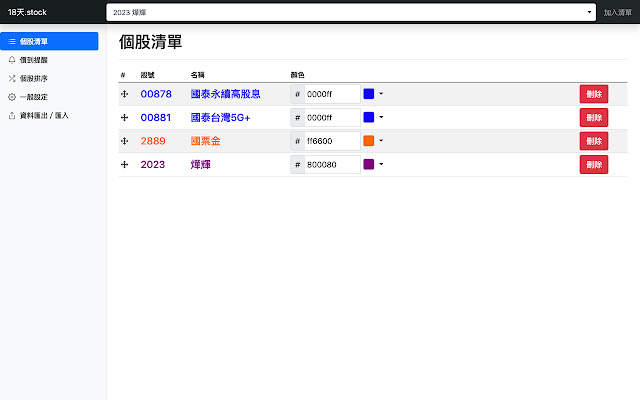The height and width of the screenshot is (400, 640).
Task: Open the blue color swatch for 00881
Action: pyautogui.click(x=369, y=118)
